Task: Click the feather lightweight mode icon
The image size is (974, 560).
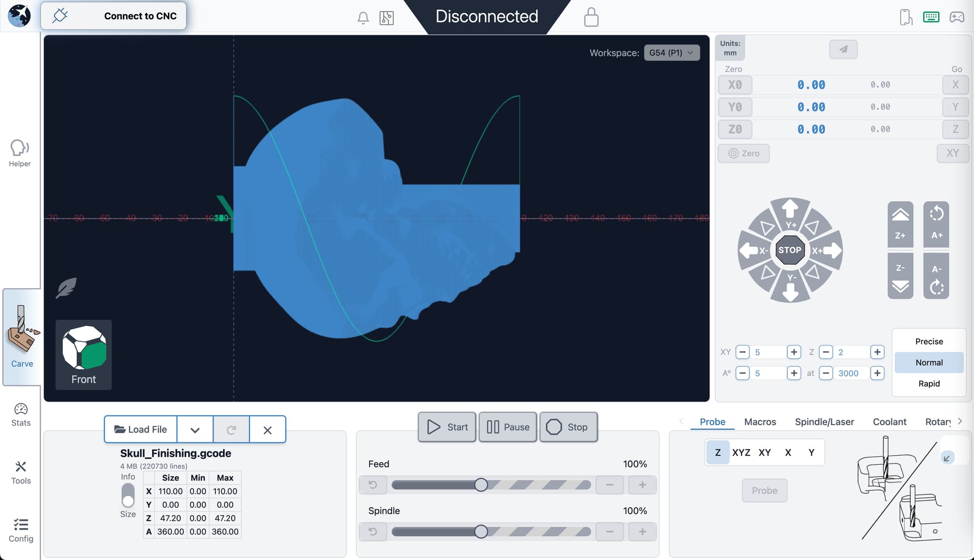Action: 66,288
